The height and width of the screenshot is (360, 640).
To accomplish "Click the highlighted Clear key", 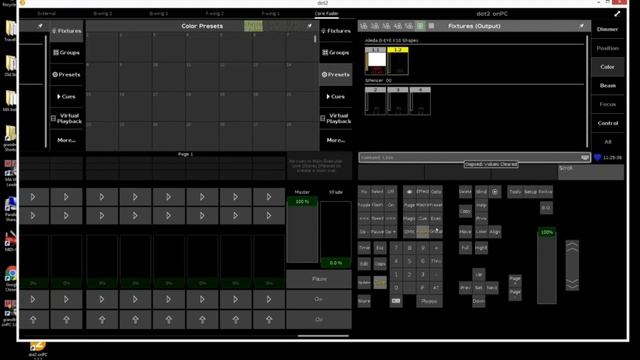I will (x=380, y=282).
